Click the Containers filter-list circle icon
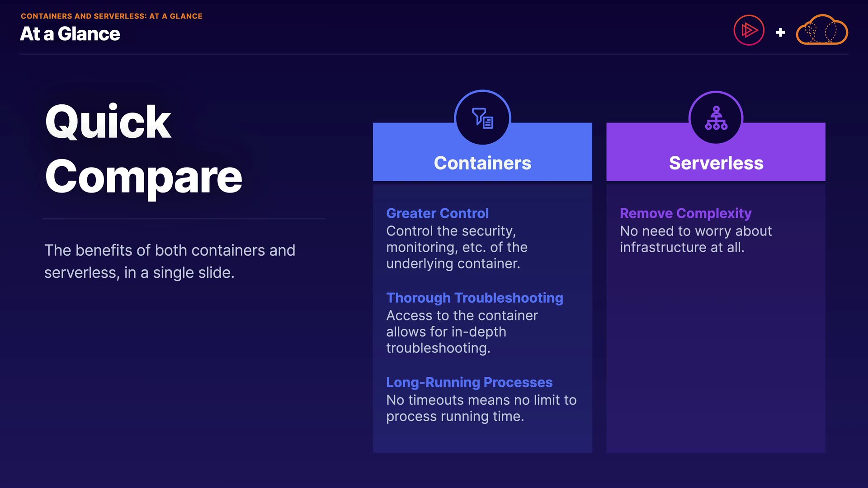 [x=482, y=118]
